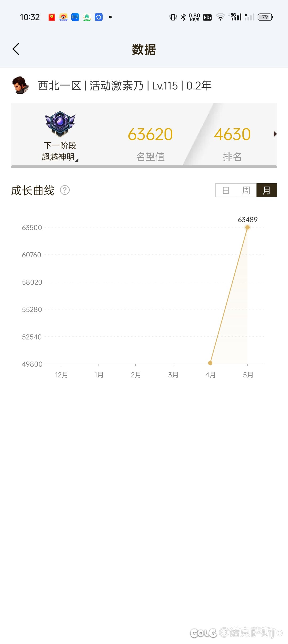This screenshot has height=644, width=288.
Task: Select the May data point 63489
Action: tap(247, 227)
